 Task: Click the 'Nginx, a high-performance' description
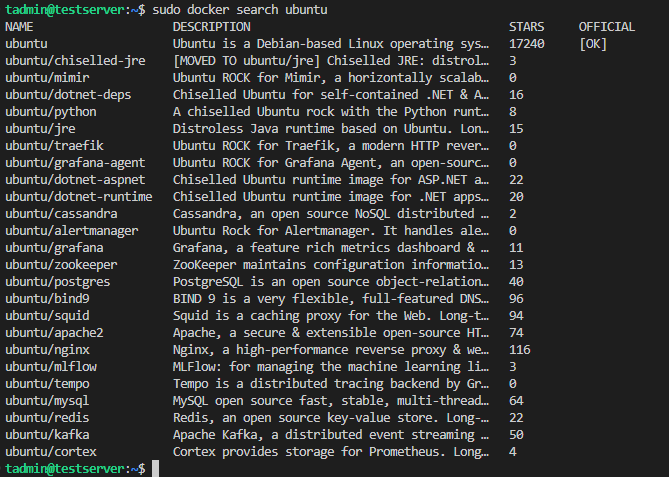point(331,350)
